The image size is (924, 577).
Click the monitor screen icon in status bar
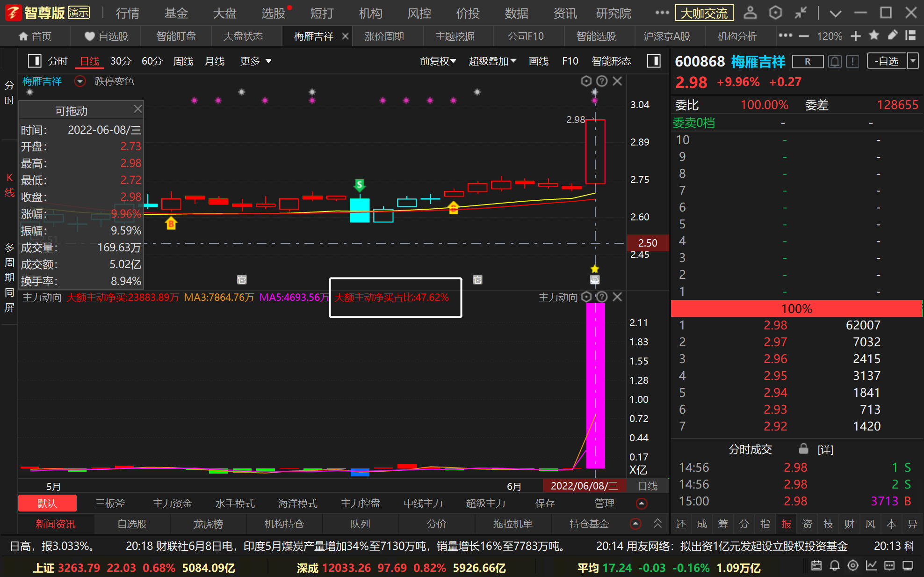point(908,566)
